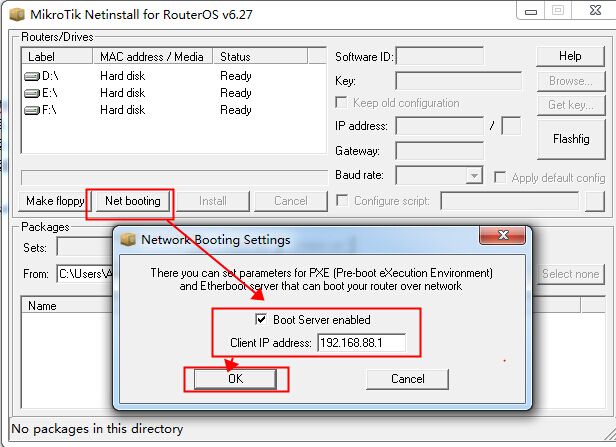Screen dimensions: 616x447
Task: Click MAC address / Media column header
Action: click(153, 57)
